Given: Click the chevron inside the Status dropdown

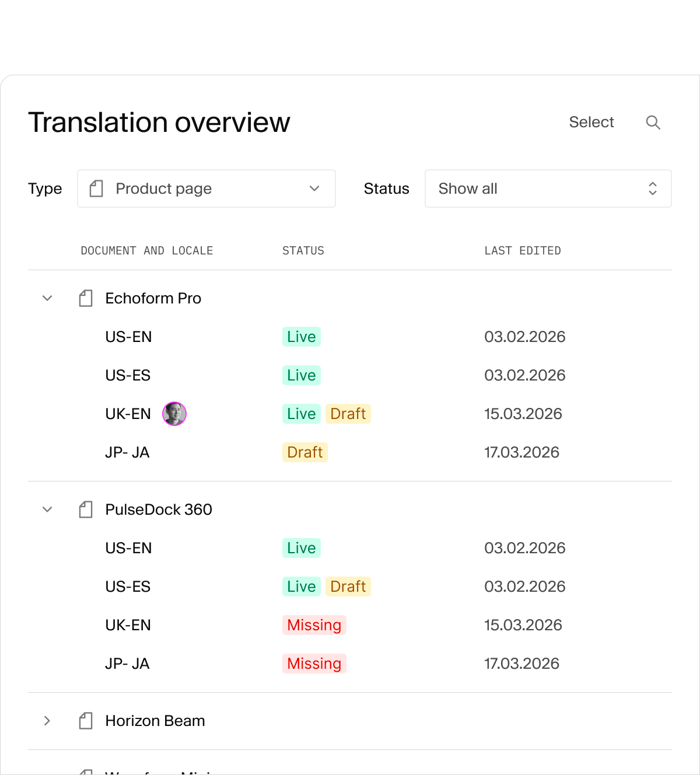Looking at the screenshot, I should (x=653, y=188).
